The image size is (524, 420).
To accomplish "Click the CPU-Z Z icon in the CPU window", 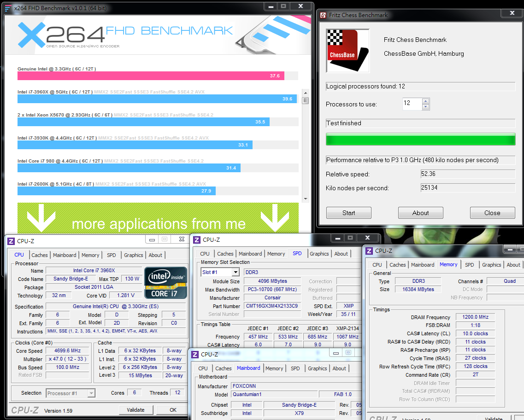I will pos(11,241).
